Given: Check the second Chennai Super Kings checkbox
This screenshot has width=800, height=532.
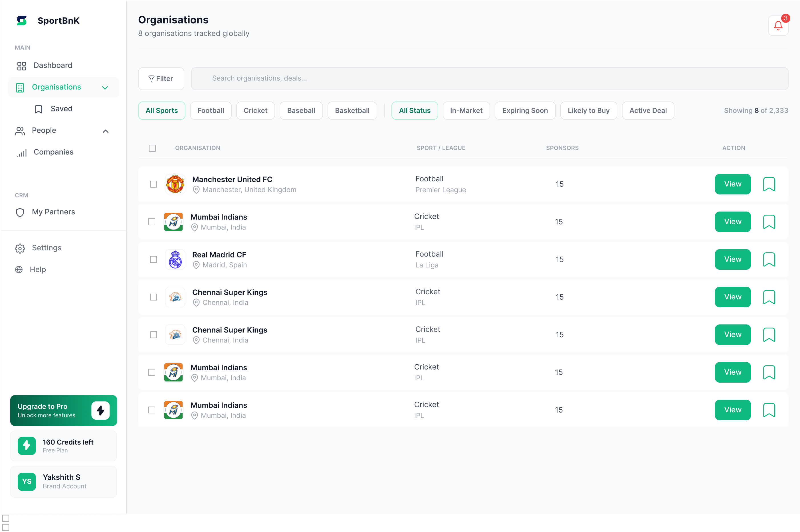Looking at the screenshot, I should [153, 335].
